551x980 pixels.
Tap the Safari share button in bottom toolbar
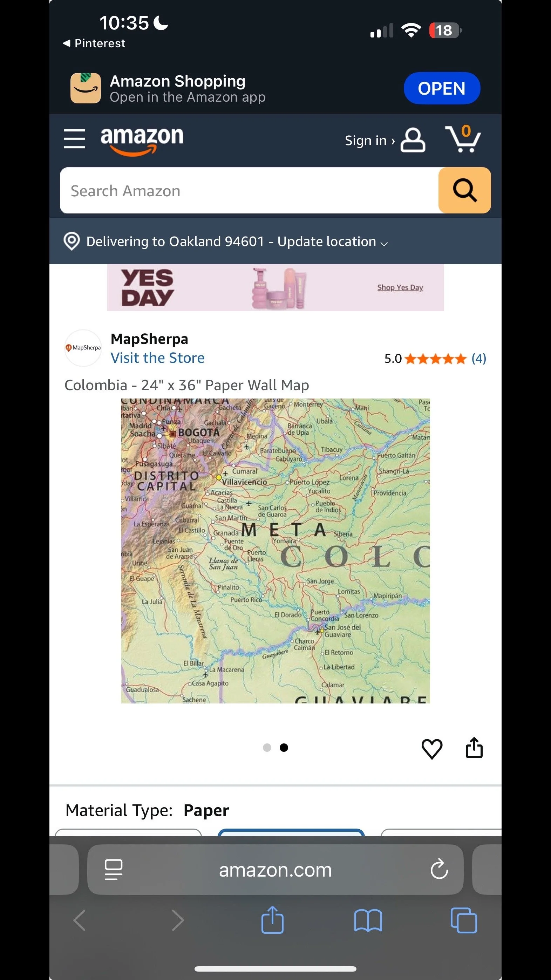pos(272,919)
